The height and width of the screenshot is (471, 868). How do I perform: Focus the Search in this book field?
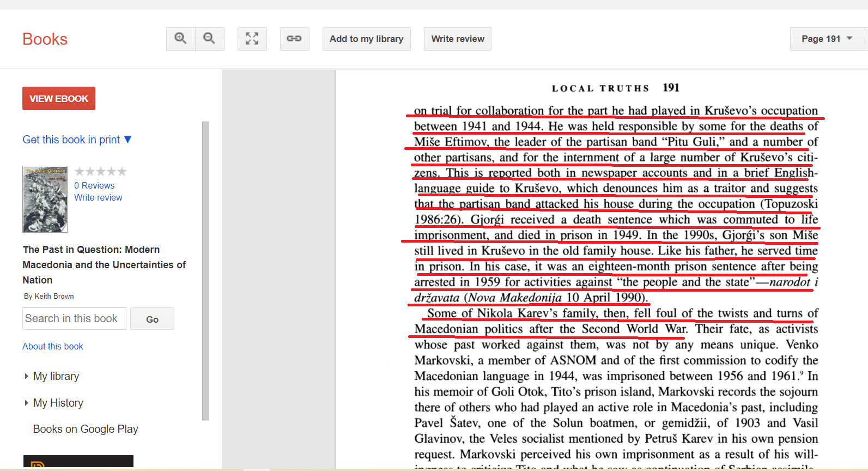[x=75, y=318]
